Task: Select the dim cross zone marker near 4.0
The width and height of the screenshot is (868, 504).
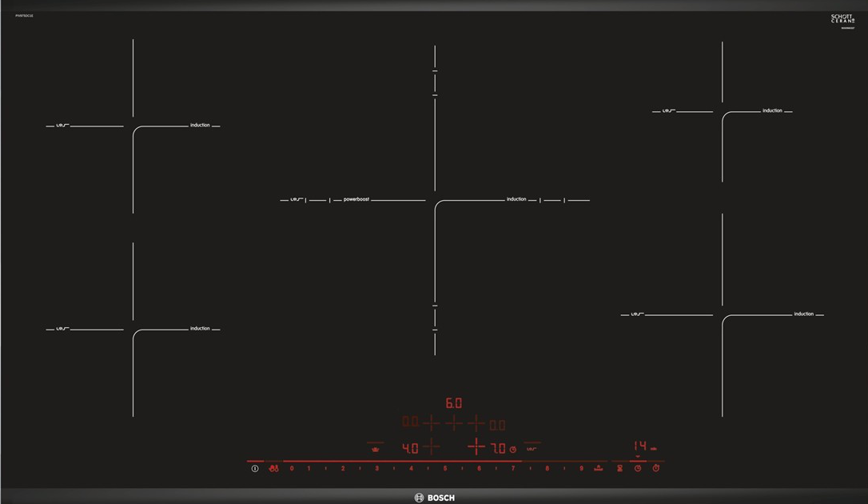Action: coord(431,447)
